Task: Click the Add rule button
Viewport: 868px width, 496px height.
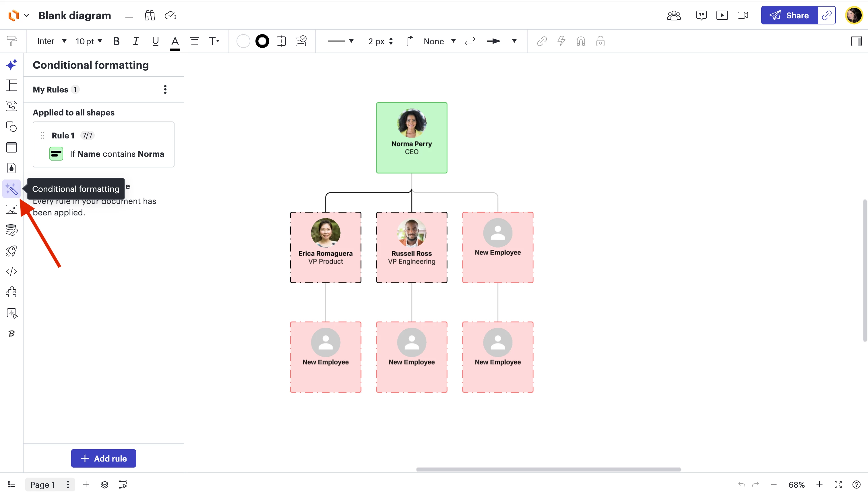Action: point(104,459)
